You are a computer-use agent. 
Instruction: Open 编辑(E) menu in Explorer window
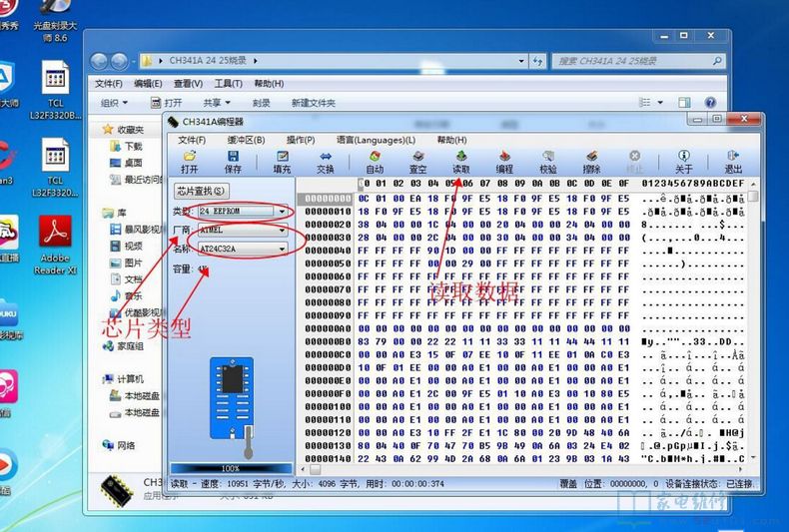point(148,84)
